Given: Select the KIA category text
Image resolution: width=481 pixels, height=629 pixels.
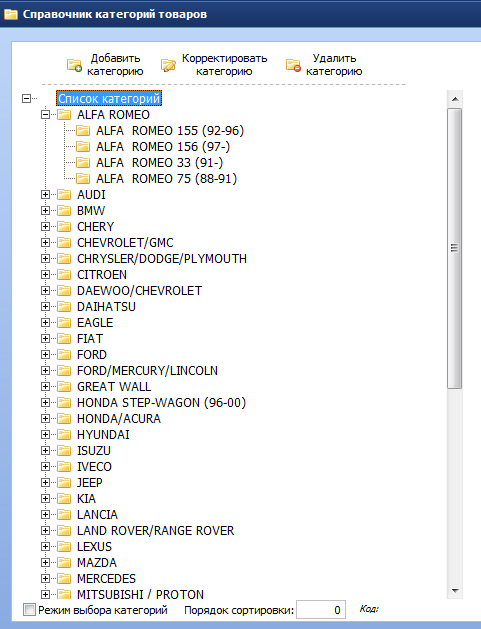Looking at the screenshot, I should point(86,499).
